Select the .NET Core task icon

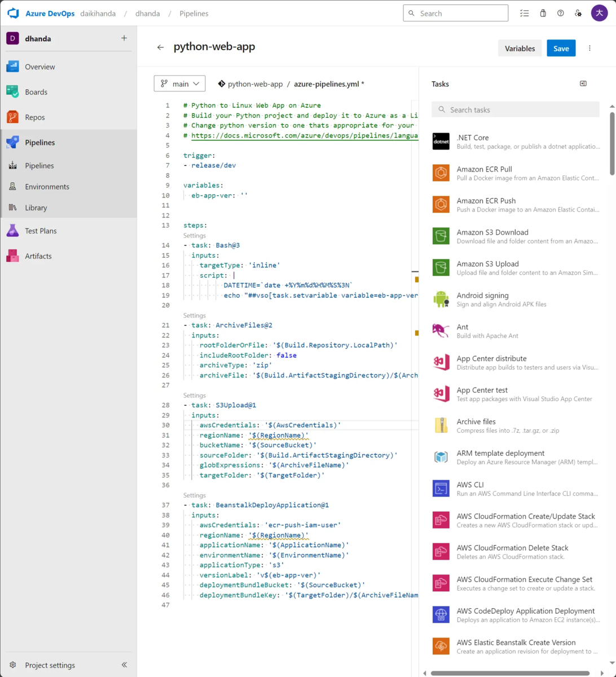click(x=441, y=142)
